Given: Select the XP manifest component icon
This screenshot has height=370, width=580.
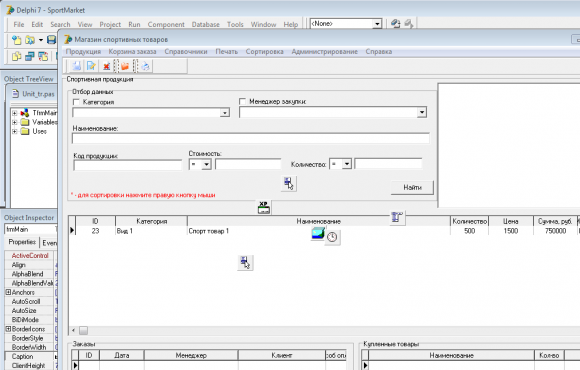Looking at the screenshot, I should tap(264, 207).
